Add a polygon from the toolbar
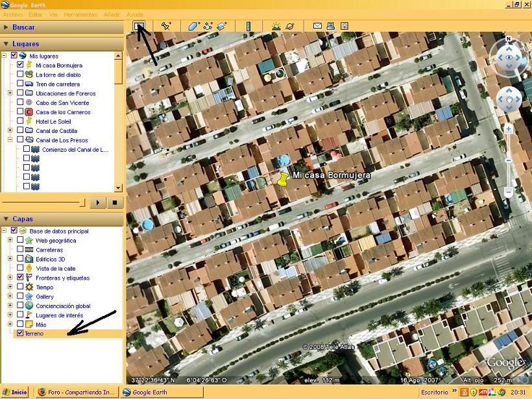The width and height of the screenshot is (532, 399). 194,26
